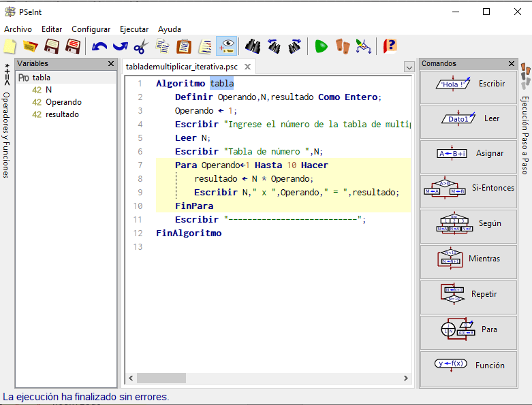Open help with the question mark icon
The image size is (532, 405).
tap(390, 46)
